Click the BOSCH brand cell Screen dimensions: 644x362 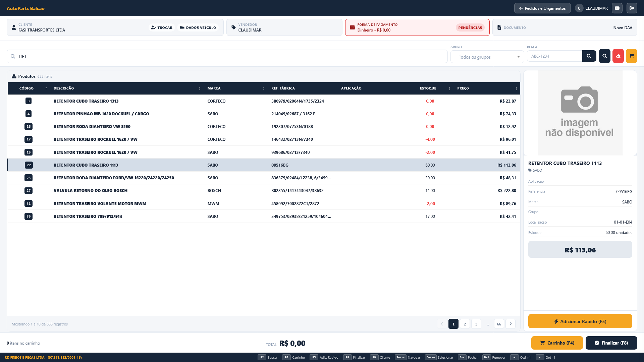coord(214,190)
